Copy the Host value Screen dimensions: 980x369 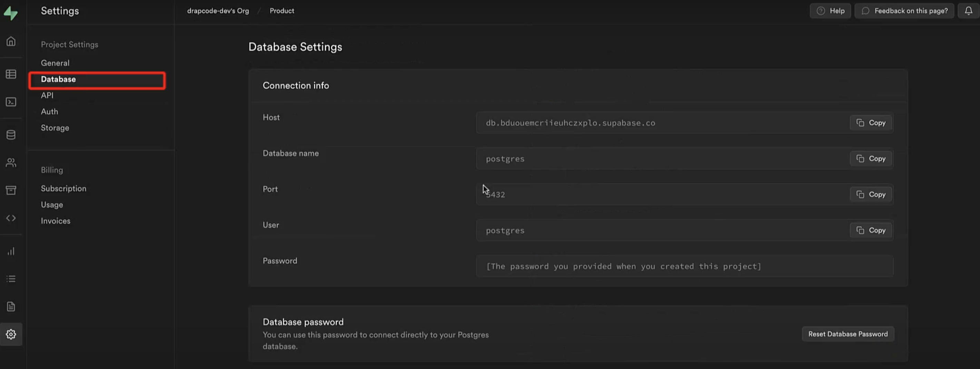[x=871, y=123]
